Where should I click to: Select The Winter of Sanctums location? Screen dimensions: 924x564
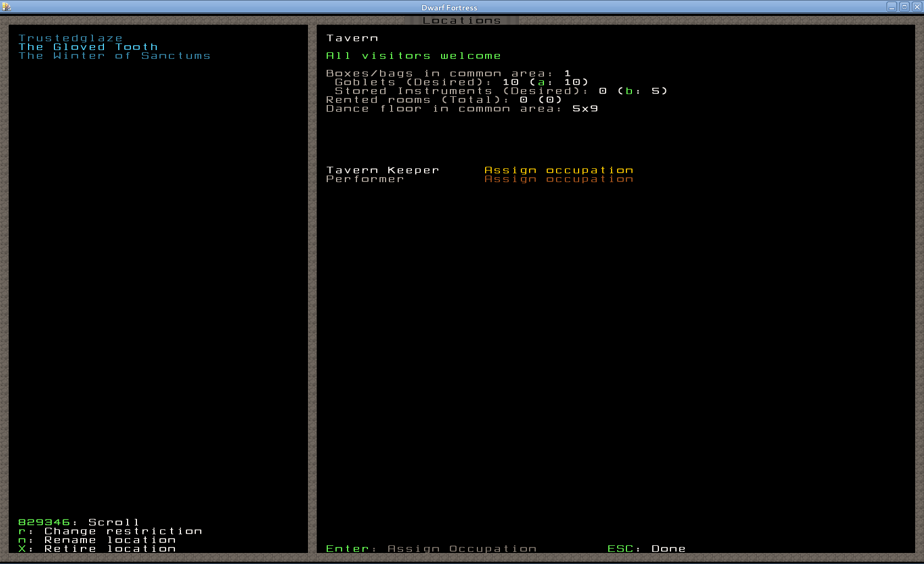pos(114,56)
